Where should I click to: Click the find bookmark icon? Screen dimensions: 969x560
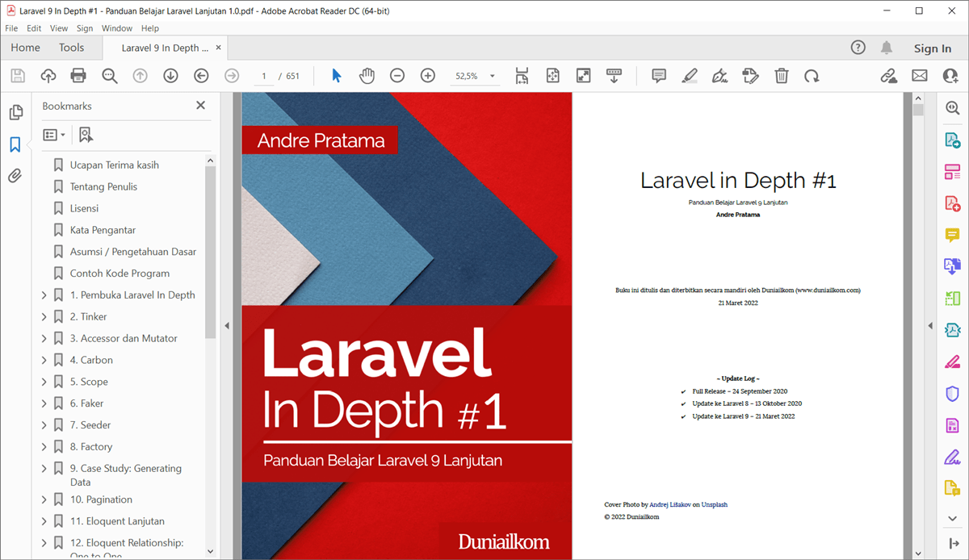86,135
